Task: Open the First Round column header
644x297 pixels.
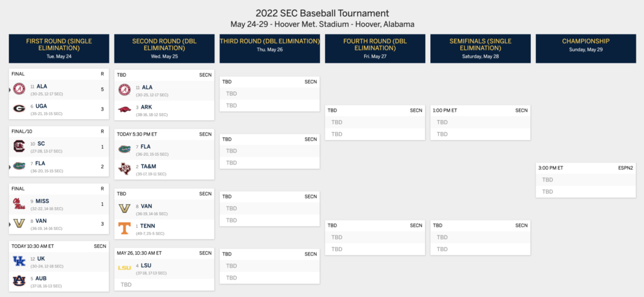Action: pyautogui.click(x=59, y=48)
